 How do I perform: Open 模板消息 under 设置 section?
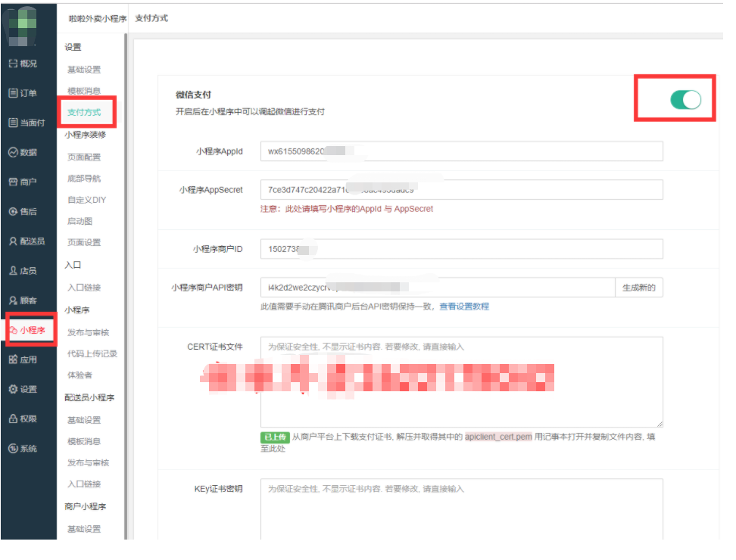pos(84,91)
